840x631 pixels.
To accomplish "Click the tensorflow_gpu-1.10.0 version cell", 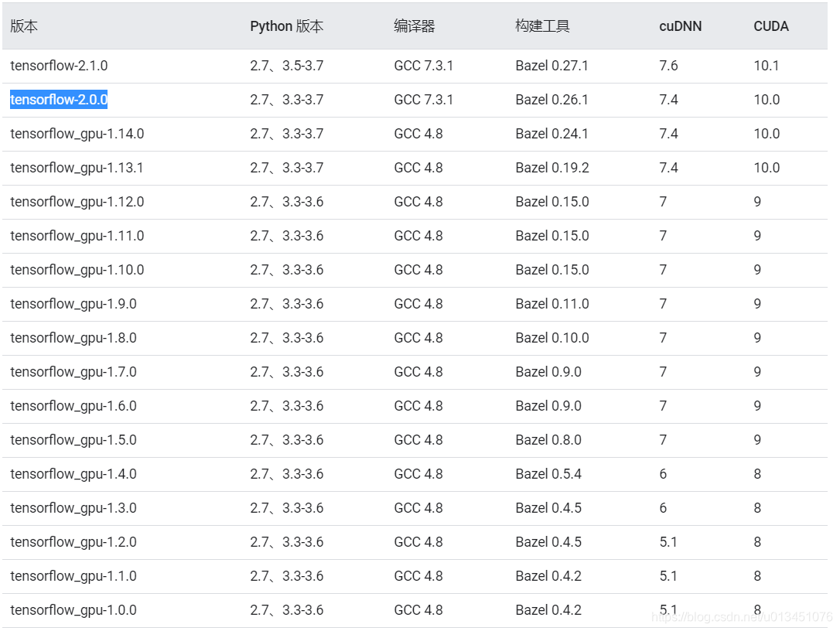I will pos(77,270).
